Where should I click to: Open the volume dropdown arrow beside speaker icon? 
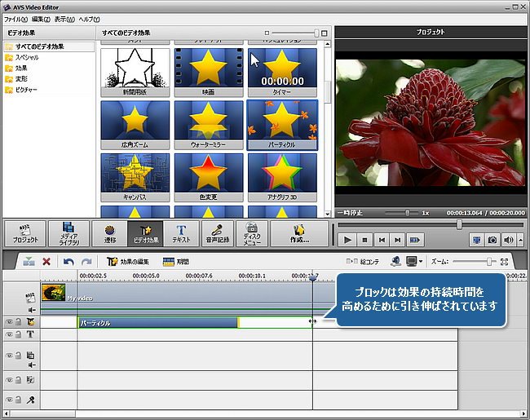519,240
